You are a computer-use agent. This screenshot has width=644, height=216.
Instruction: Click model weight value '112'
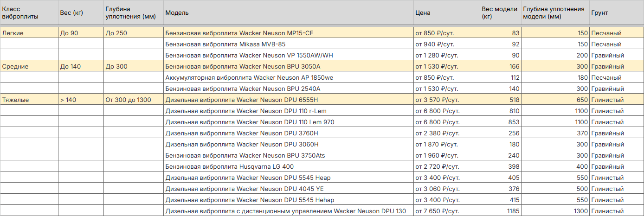click(x=501, y=78)
